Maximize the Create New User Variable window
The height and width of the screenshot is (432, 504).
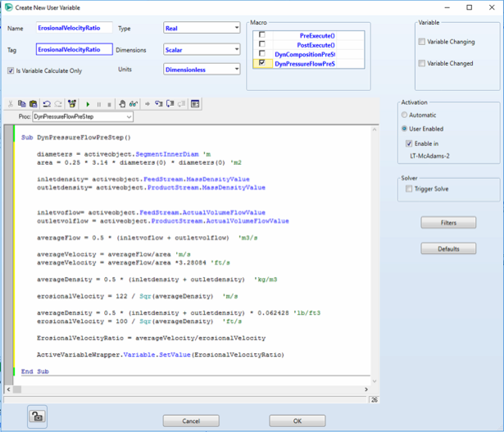pyautogui.click(x=470, y=7)
